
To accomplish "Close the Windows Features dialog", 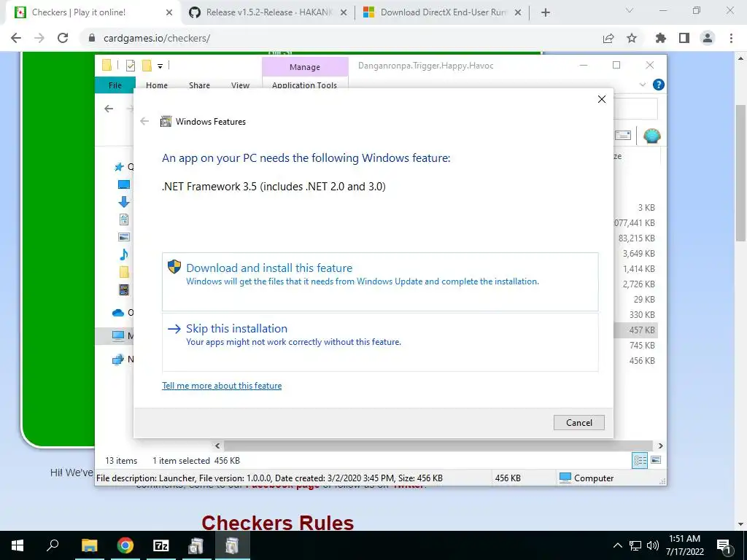I will 602,99.
